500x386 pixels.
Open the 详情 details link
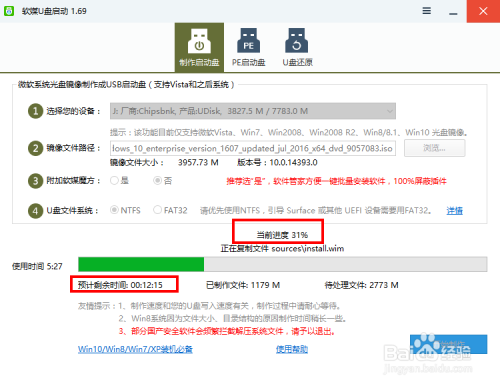[x=455, y=211]
